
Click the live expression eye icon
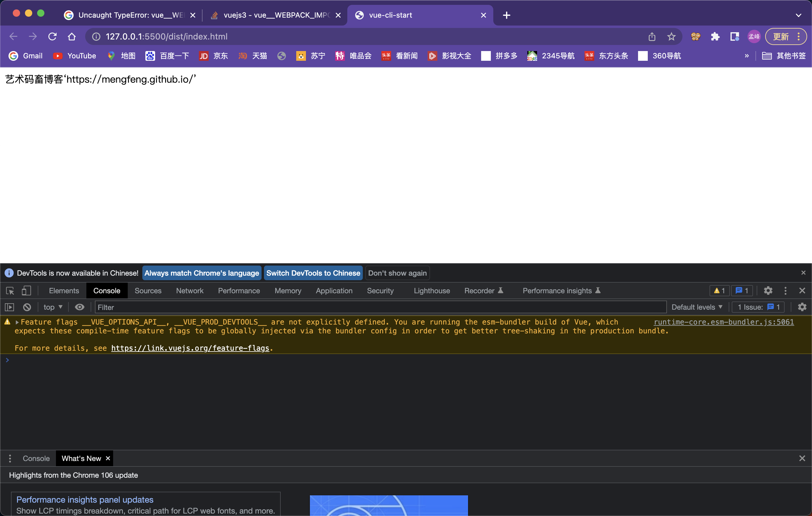click(80, 307)
